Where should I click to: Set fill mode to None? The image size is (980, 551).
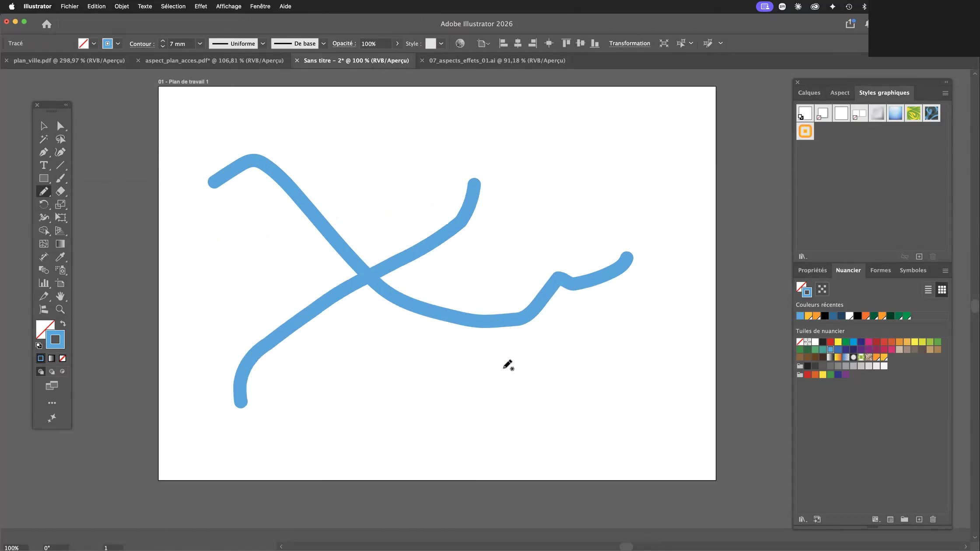point(63,358)
